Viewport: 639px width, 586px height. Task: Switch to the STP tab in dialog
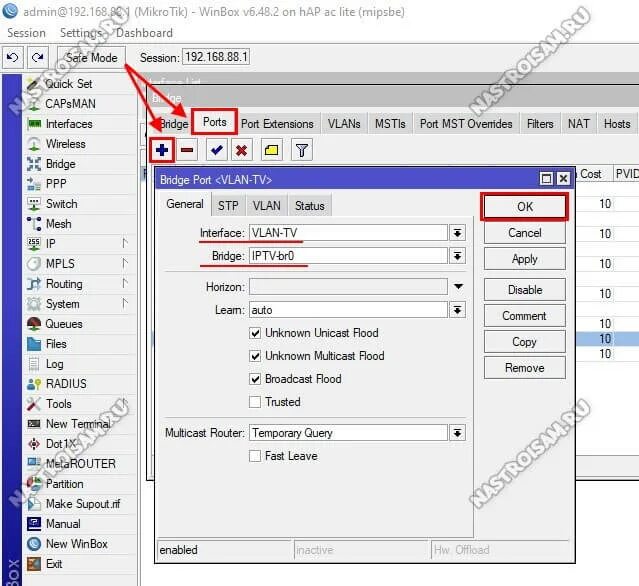coord(228,206)
